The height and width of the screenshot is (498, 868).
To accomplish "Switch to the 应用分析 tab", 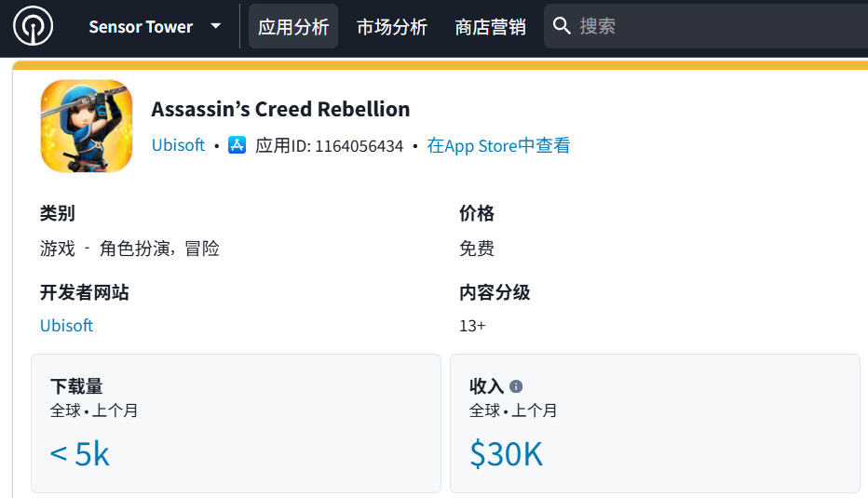I will (293, 27).
